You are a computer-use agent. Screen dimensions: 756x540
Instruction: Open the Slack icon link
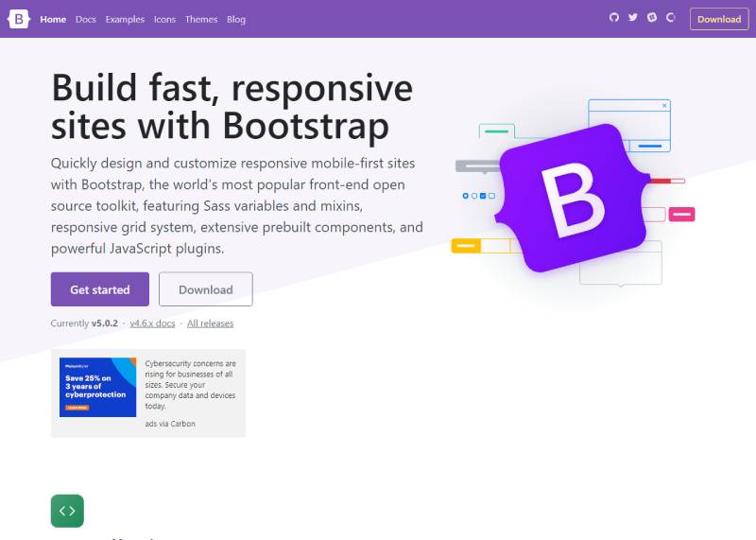[x=652, y=18]
